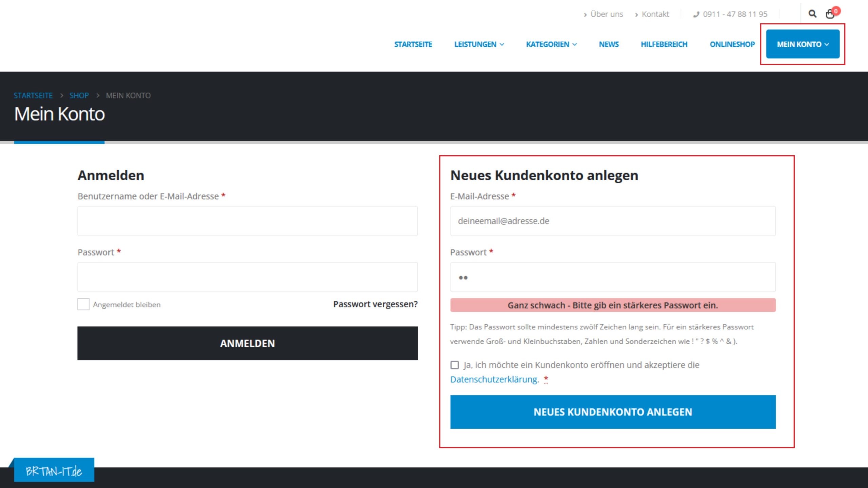Click the search magnifier icon

[x=812, y=14]
